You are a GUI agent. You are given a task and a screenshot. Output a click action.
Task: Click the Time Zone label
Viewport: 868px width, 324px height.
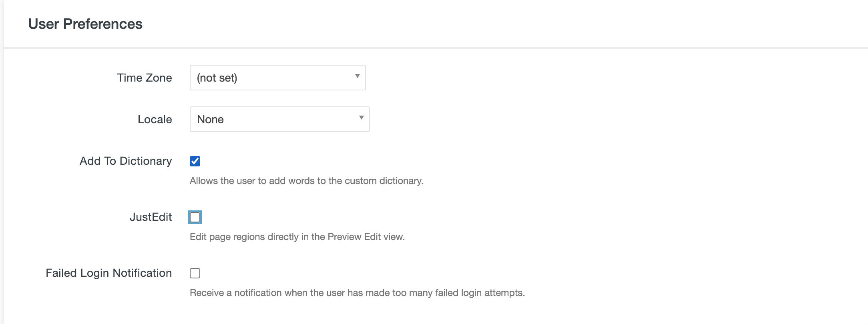144,78
